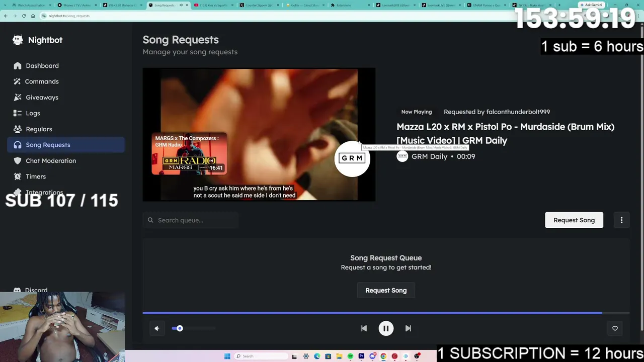
Task: Click the Commands people icon
Action: tap(18, 81)
